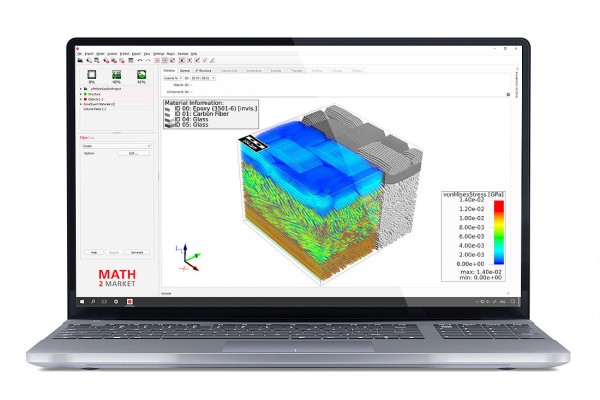Click the Help button in FiberGeo panel
Viewport: 600px width, 400px height.
coord(93,252)
